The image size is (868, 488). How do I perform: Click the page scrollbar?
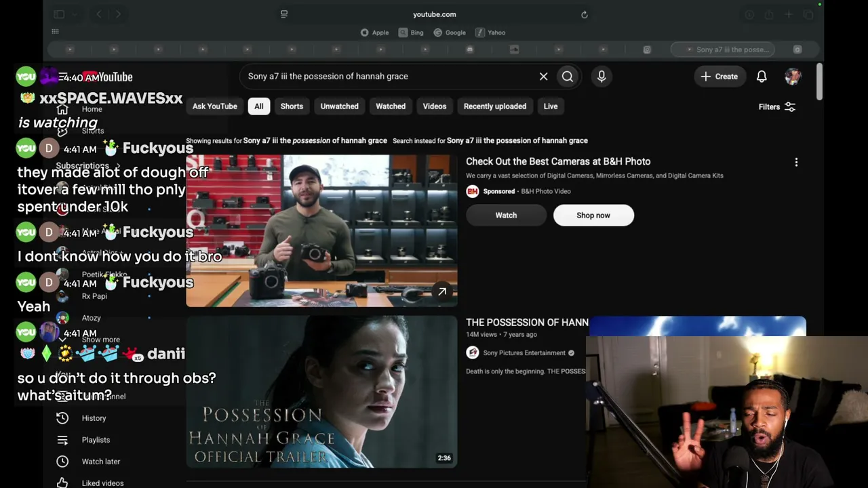[x=819, y=82]
